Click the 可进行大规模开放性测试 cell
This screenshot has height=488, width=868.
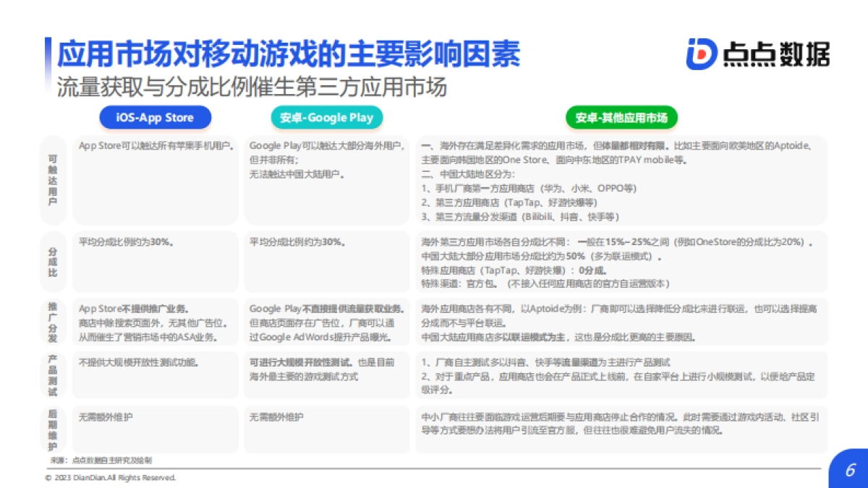pos(327,374)
